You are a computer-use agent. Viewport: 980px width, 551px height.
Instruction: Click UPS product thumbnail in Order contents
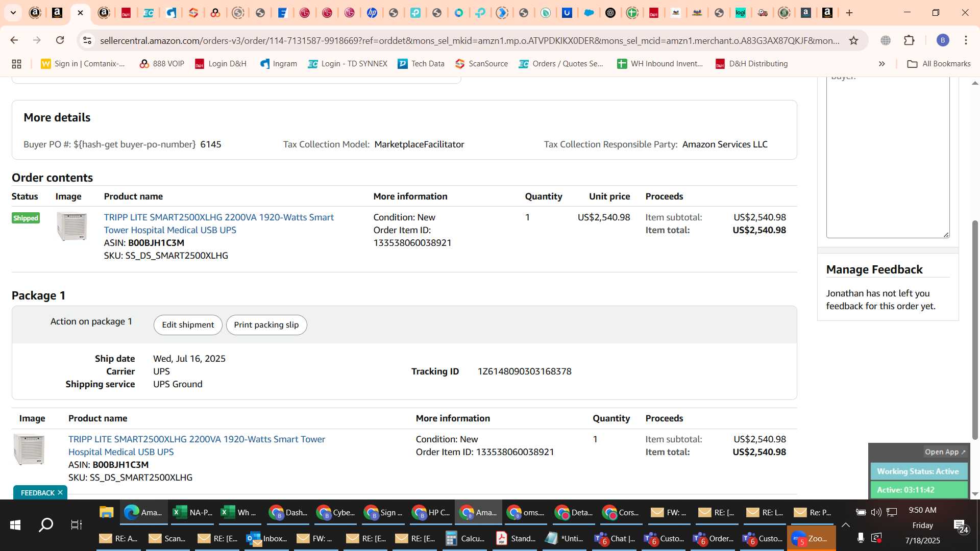pos(71,226)
